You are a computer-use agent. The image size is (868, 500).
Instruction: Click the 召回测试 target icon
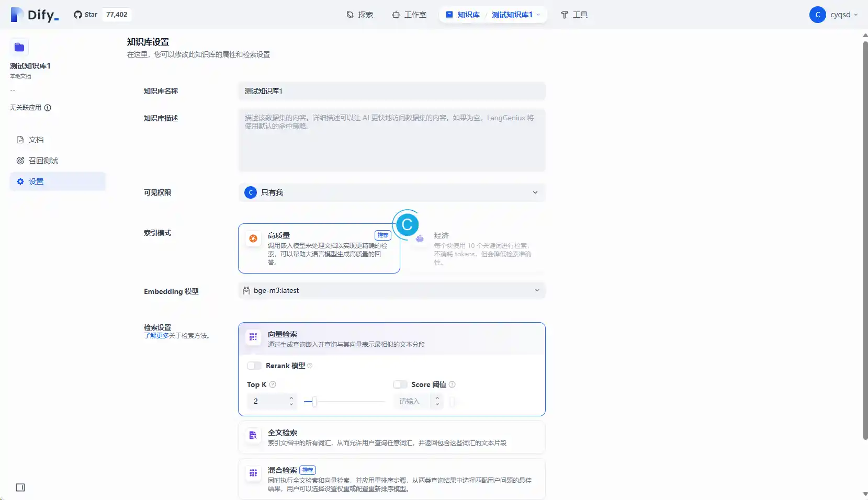(x=20, y=161)
